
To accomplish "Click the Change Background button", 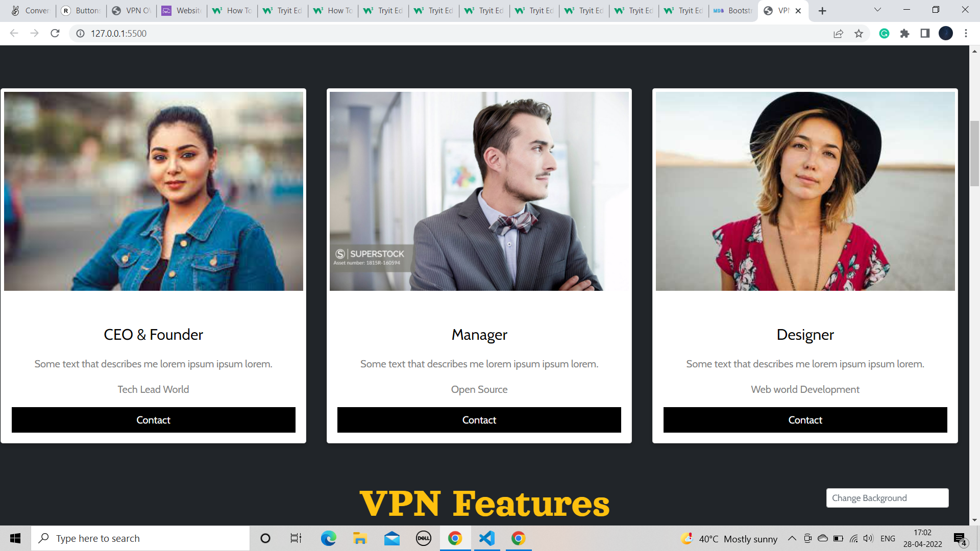I will [887, 498].
